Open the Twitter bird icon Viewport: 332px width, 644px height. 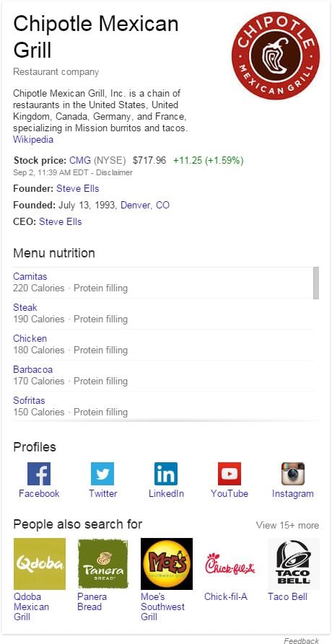(102, 474)
